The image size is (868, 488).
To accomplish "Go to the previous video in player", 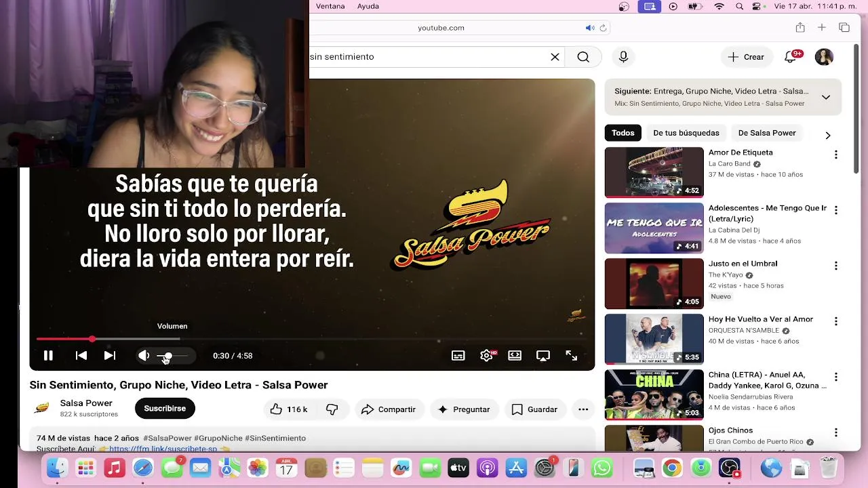I will pos(81,355).
